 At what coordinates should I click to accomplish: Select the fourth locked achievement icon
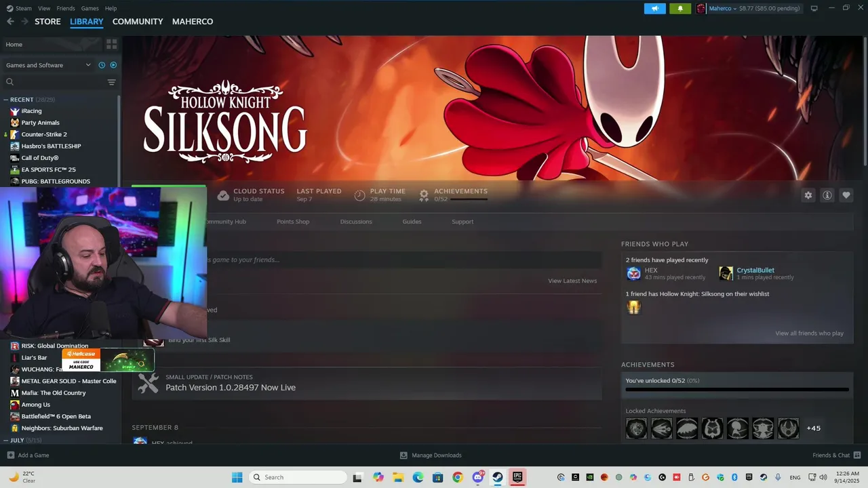click(712, 428)
